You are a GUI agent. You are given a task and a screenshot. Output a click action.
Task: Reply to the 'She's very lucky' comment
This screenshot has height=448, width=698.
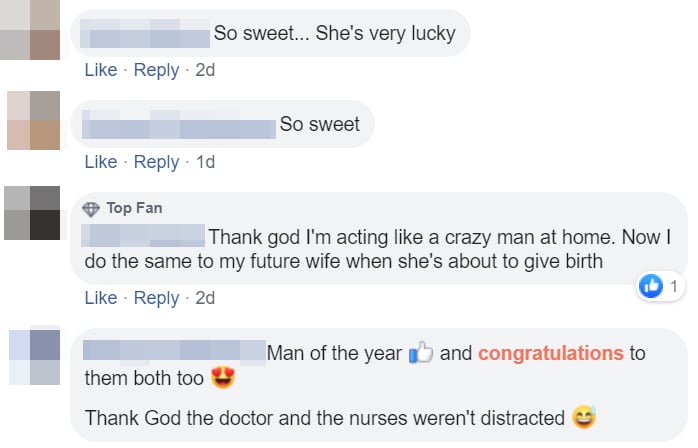(x=156, y=70)
